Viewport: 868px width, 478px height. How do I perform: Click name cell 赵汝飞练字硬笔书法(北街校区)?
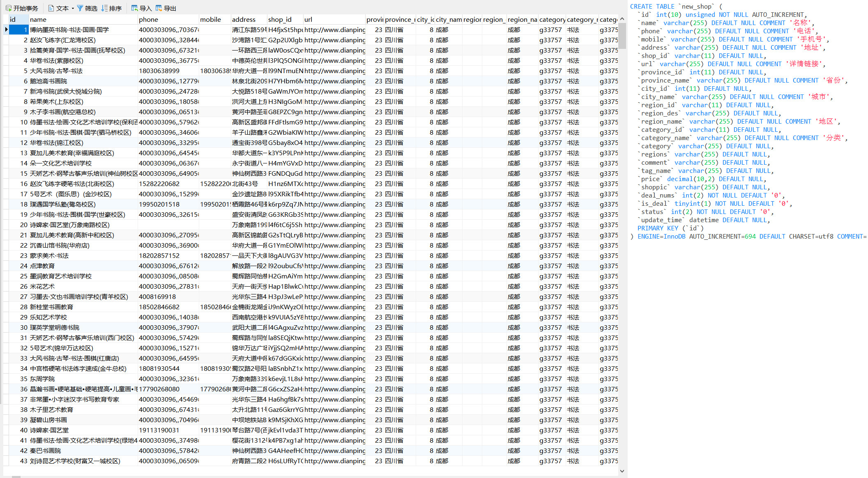click(x=83, y=184)
